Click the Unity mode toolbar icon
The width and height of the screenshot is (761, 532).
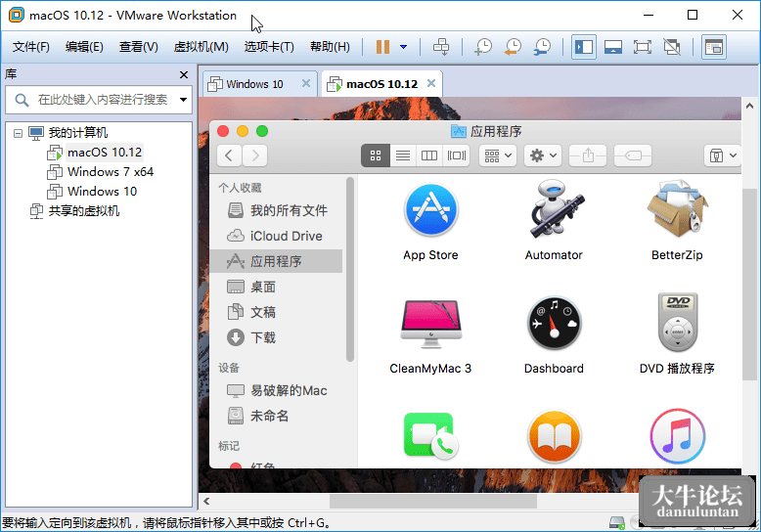coord(672,47)
